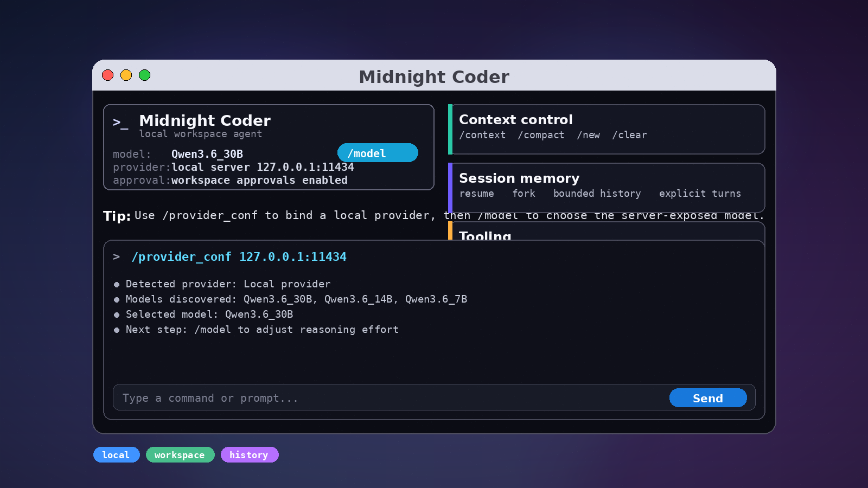Screen dimensions: 868x488
Task: Click the Midnight Coder window title
Action: pyautogui.click(x=434, y=77)
